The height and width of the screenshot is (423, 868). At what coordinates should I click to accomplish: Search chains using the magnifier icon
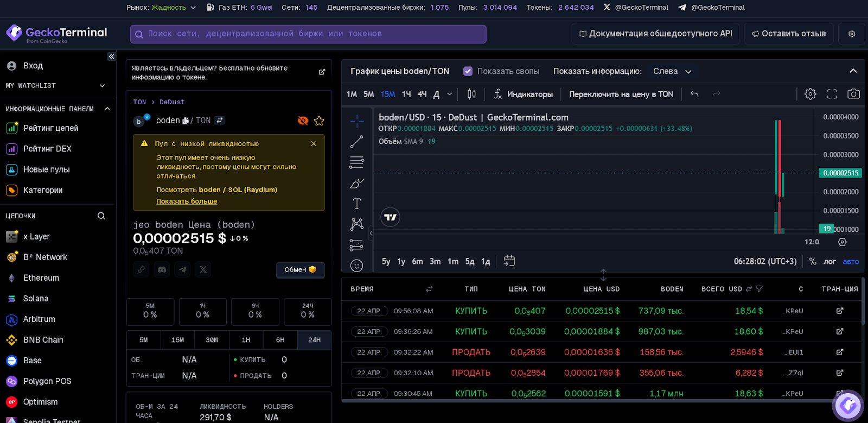[101, 216]
